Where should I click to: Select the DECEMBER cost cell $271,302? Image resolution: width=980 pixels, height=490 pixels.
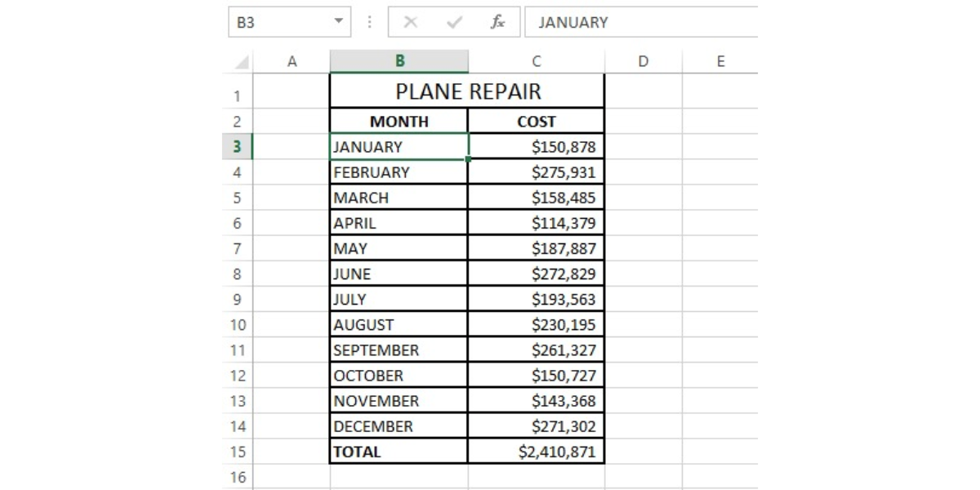537,426
